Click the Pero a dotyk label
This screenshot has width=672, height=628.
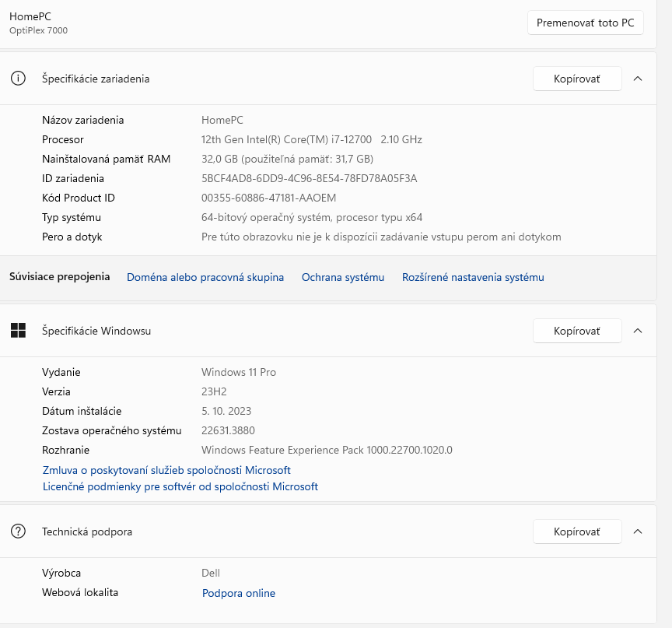point(72,237)
